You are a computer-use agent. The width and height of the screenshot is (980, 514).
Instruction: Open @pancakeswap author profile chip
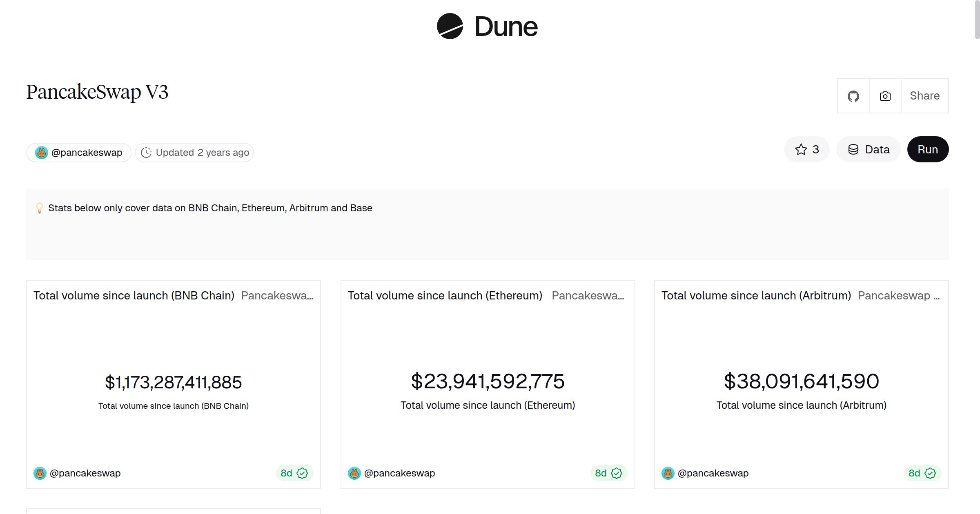pyautogui.click(x=79, y=153)
